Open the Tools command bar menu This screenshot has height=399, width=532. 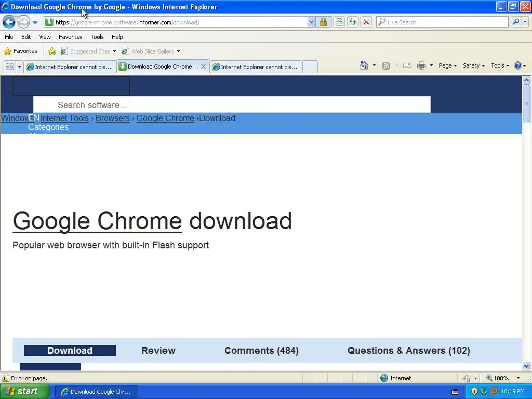(500, 65)
